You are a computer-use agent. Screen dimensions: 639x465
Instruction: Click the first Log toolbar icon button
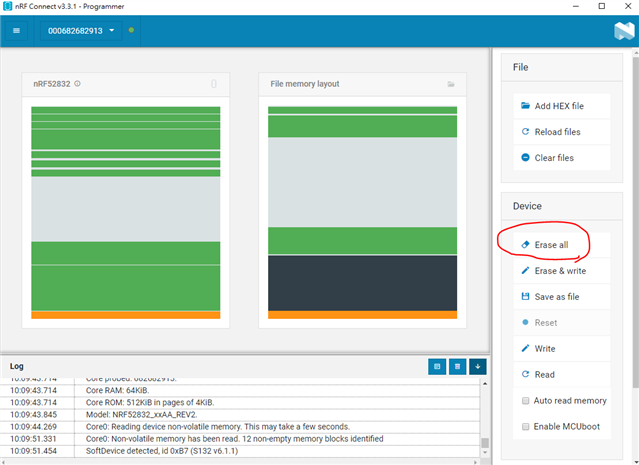pos(437,366)
